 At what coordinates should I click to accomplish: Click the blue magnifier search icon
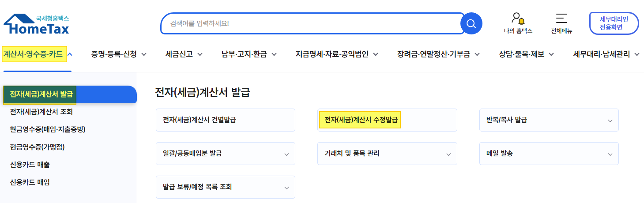point(471,23)
